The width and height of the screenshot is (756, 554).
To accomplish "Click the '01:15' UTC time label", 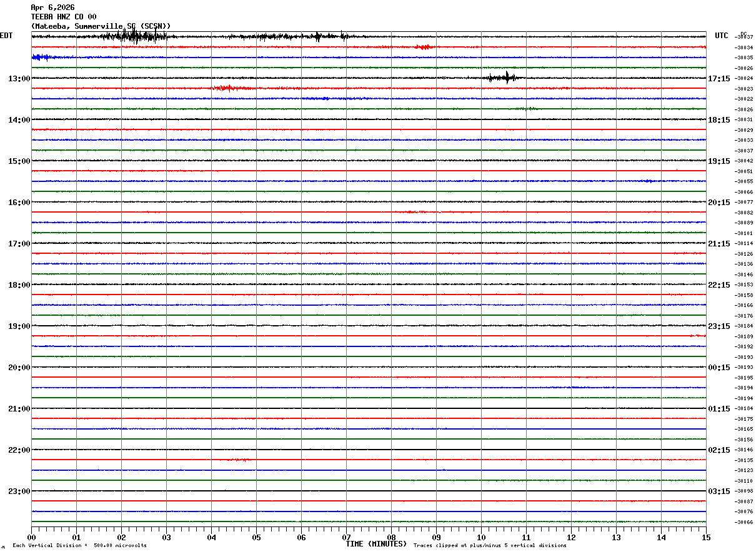I will 719,409.
